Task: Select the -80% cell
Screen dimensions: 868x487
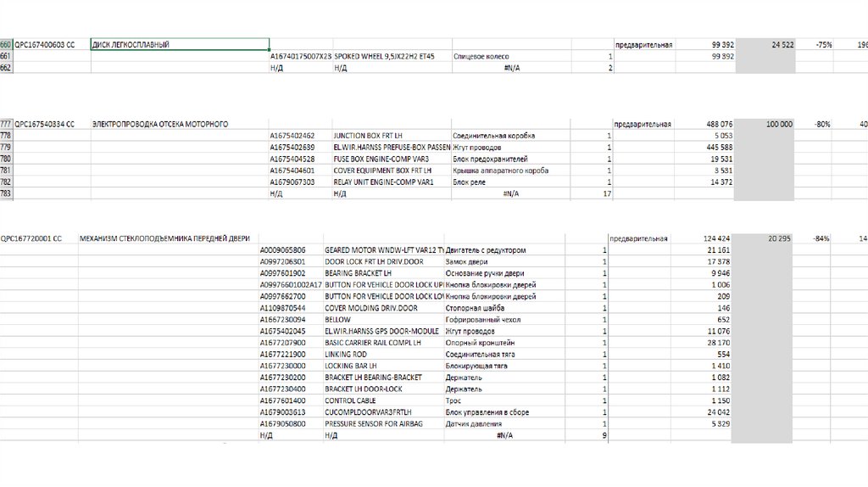Action: [813, 124]
